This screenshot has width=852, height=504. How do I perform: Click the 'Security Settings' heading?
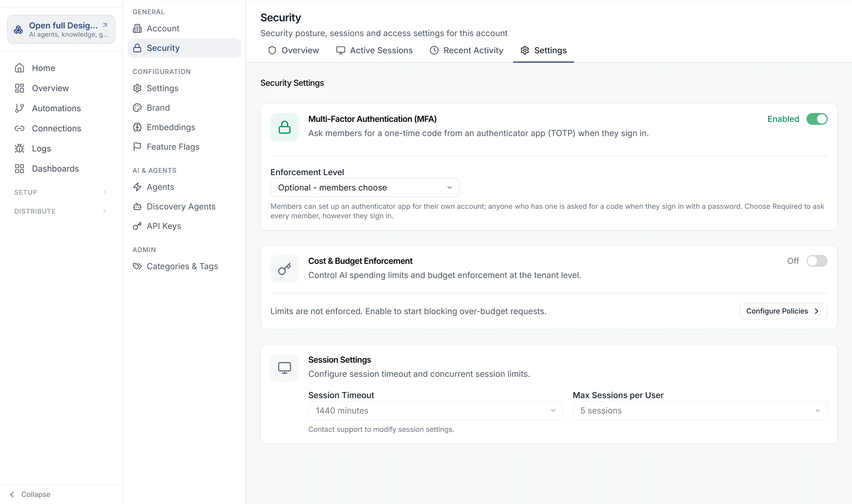292,83
